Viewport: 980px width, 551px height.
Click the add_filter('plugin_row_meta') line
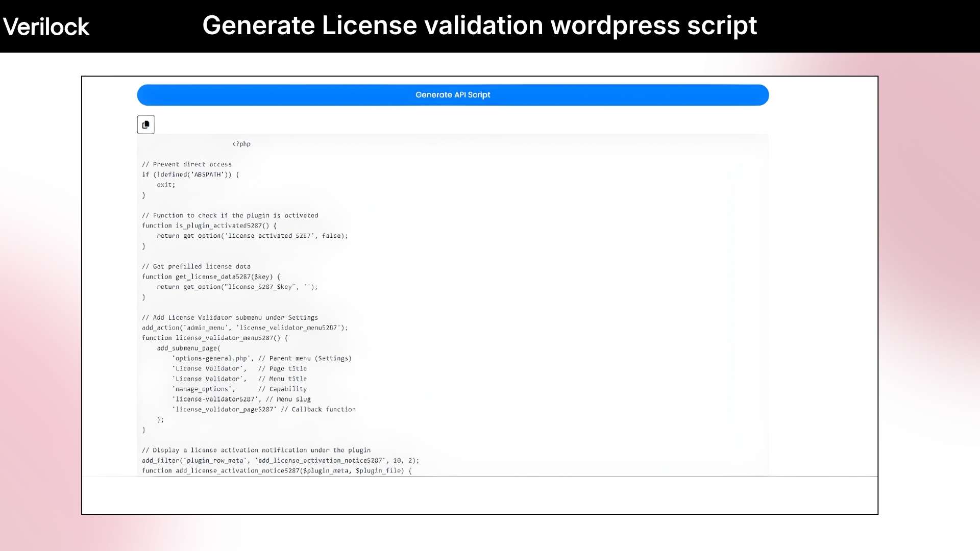click(x=280, y=460)
